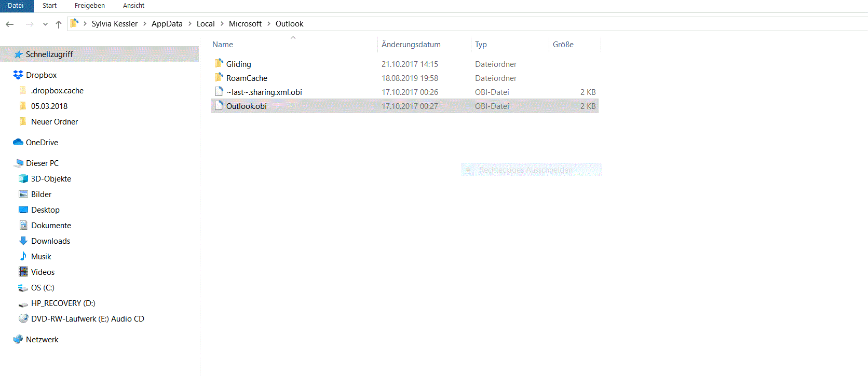The image size is (868, 376).
Task: Click the OS (C:) drive icon
Action: 23,288
